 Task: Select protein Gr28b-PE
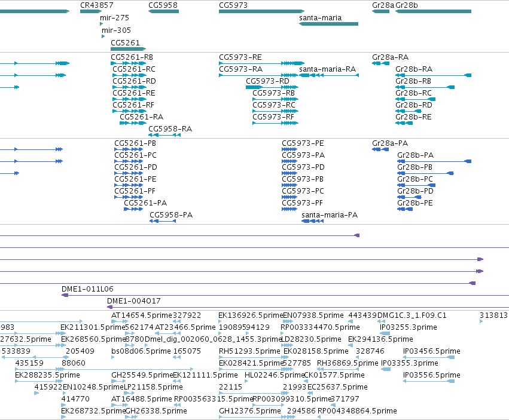click(x=405, y=209)
